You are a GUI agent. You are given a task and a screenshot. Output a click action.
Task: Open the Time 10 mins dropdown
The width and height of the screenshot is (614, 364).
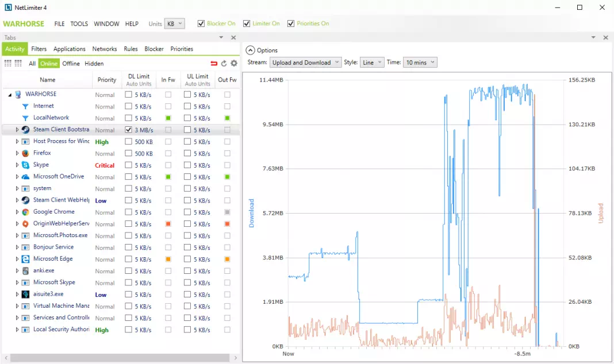pyautogui.click(x=420, y=63)
